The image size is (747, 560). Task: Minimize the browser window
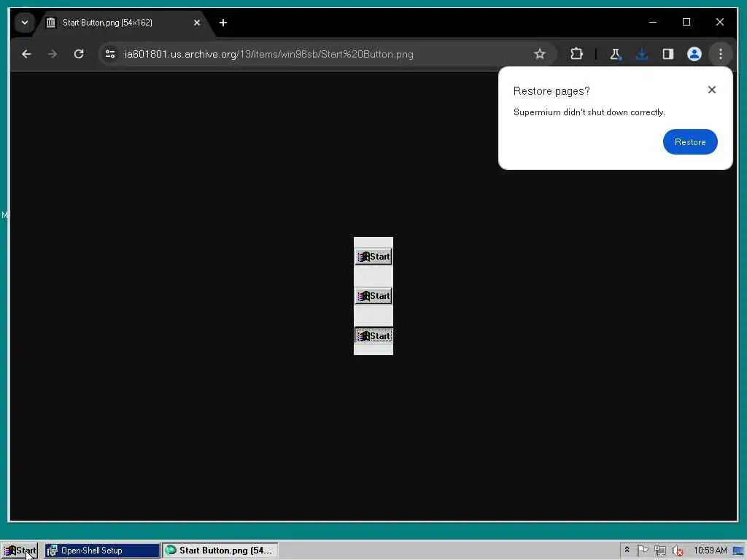tap(653, 22)
